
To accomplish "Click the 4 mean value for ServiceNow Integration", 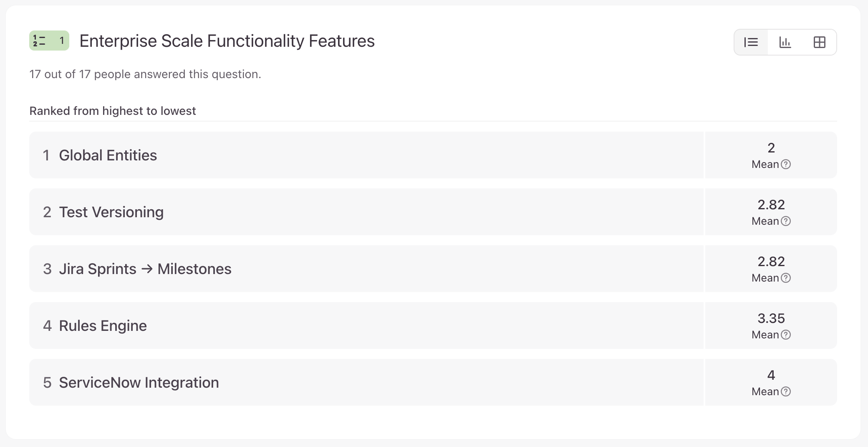I will pos(771,375).
